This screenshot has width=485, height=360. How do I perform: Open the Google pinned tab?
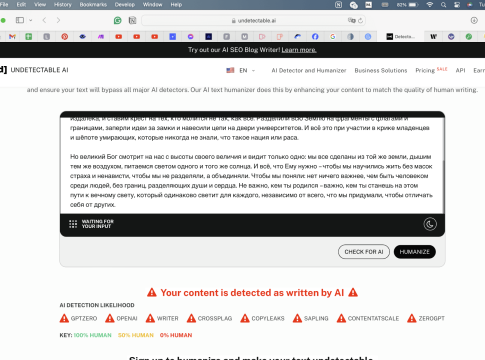click(x=333, y=37)
